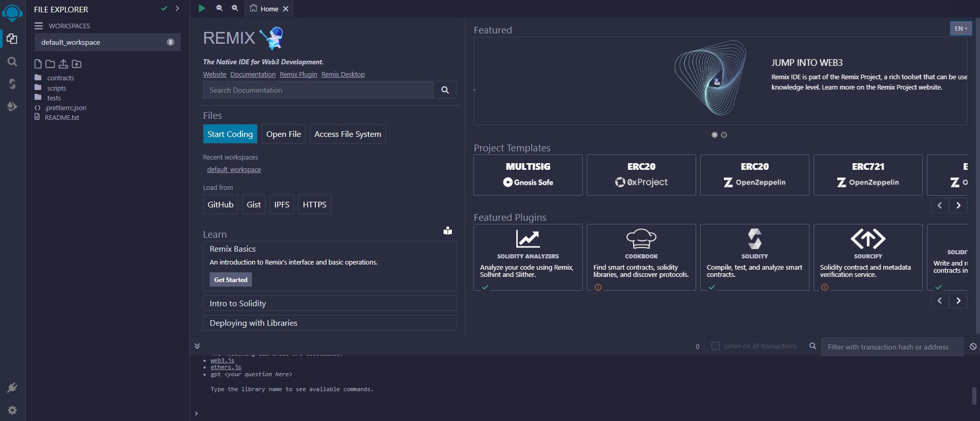The height and width of the screenshot is (421, 980).
Task: Open the Plugin manager plug icon
Action: click(12, 388)
